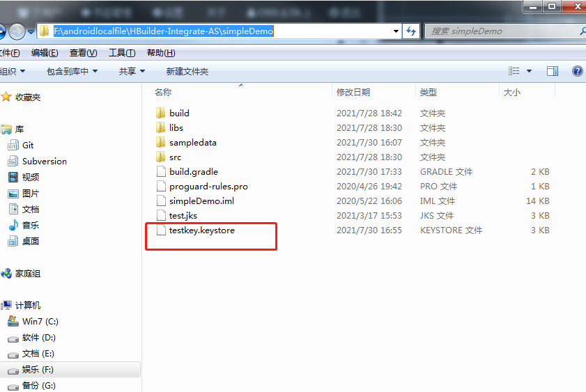The height and width of the screenshot is (392, 586).
Task: Click the 视频 library icon
Action: pos(13,178)
